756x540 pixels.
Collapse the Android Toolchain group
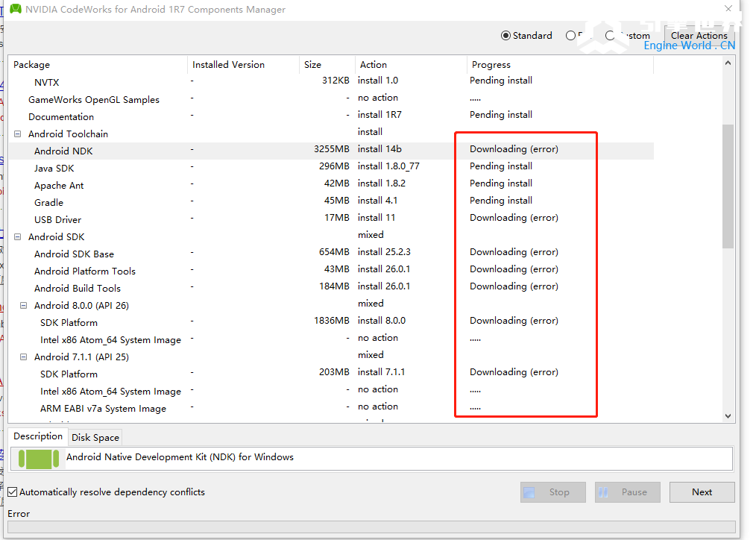[x=18, y=134]
